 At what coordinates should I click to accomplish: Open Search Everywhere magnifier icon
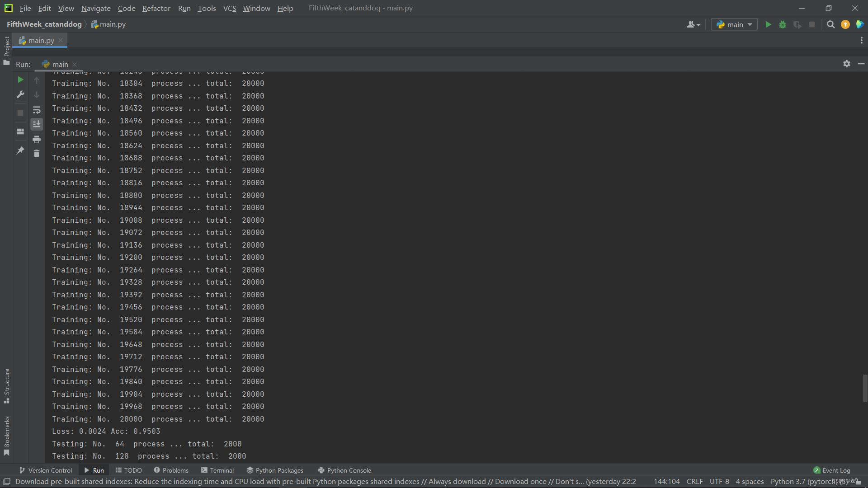(830, 25)
